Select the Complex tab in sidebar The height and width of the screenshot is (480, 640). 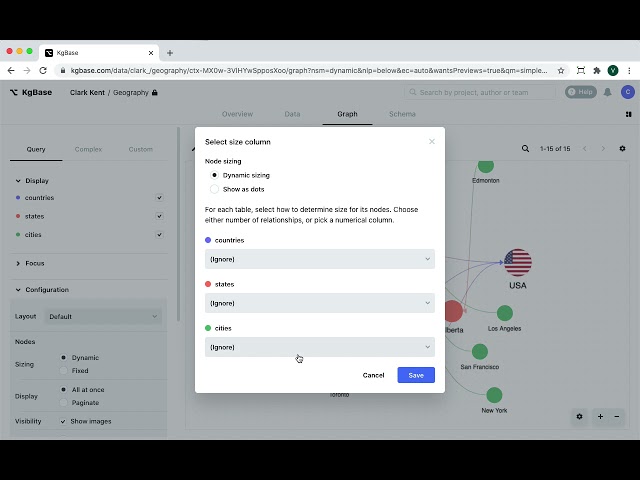click(x=88, y=149)
